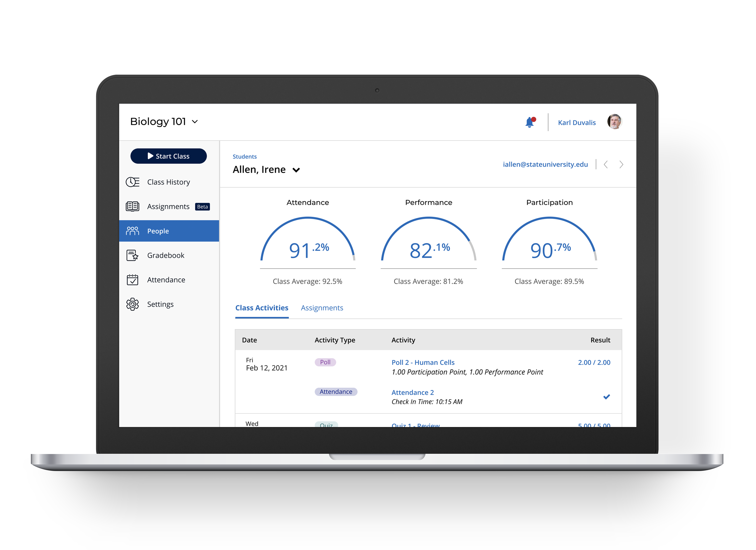The height and width of the screenshot is (550, 756).
Task: Click the Assignments book icon in sidebar
Action: pos(132,207)
